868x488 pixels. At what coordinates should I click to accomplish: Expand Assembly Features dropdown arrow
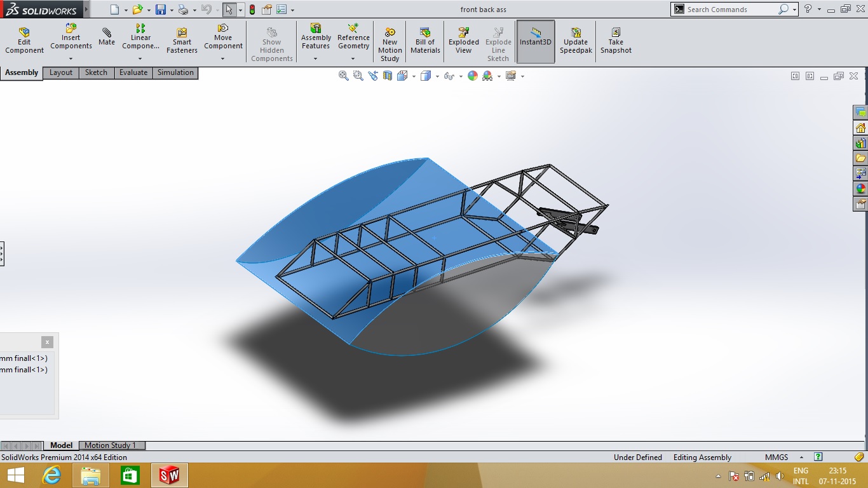tap(315, 59)
